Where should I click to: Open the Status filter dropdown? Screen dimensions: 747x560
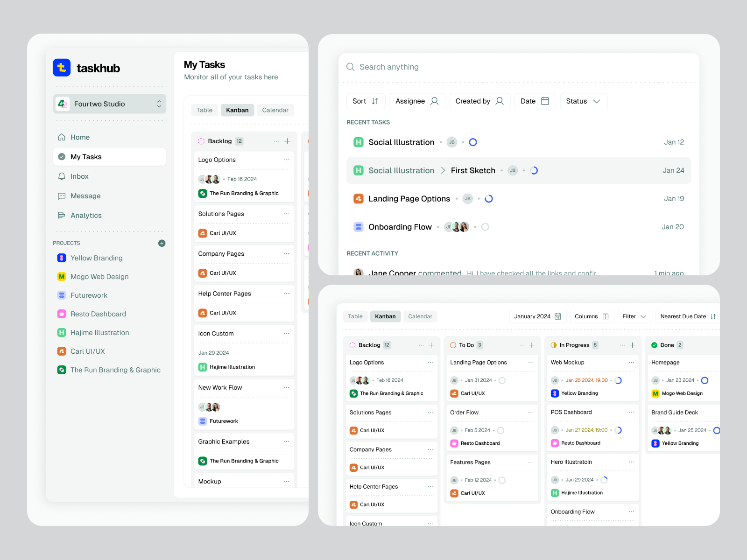[584, 101]
